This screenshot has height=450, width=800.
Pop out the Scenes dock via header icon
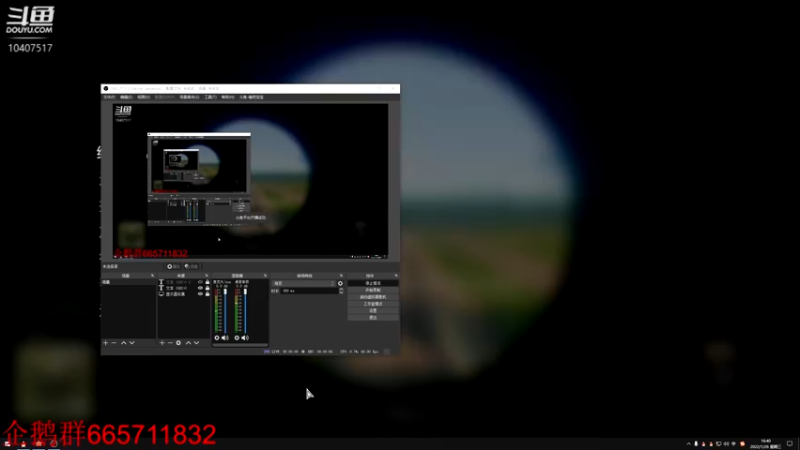pyautogui.click(x=153, y=276)
